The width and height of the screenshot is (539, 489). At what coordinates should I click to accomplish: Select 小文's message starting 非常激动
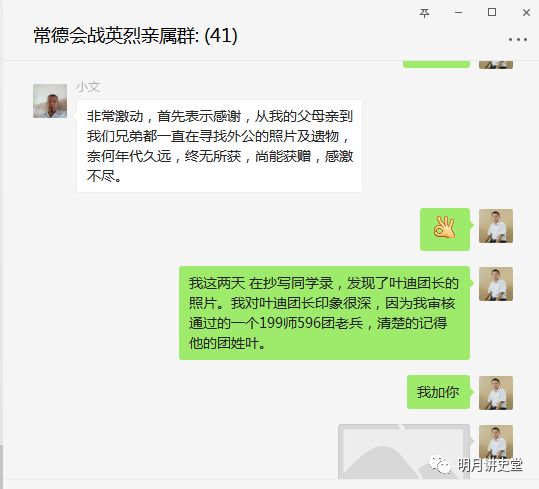point(219,146)
